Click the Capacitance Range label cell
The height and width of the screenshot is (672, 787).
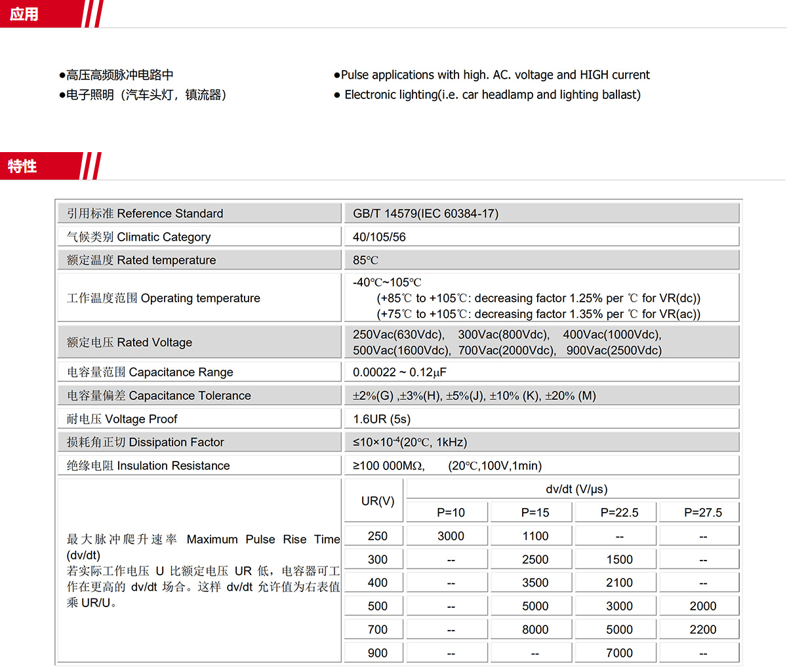(199, 372)
